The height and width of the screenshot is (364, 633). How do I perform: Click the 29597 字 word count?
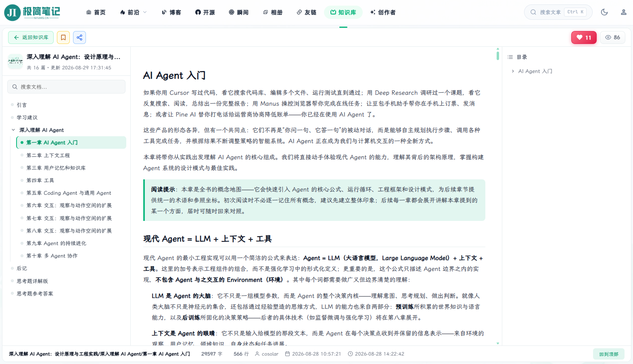click(x=212, y=354)
